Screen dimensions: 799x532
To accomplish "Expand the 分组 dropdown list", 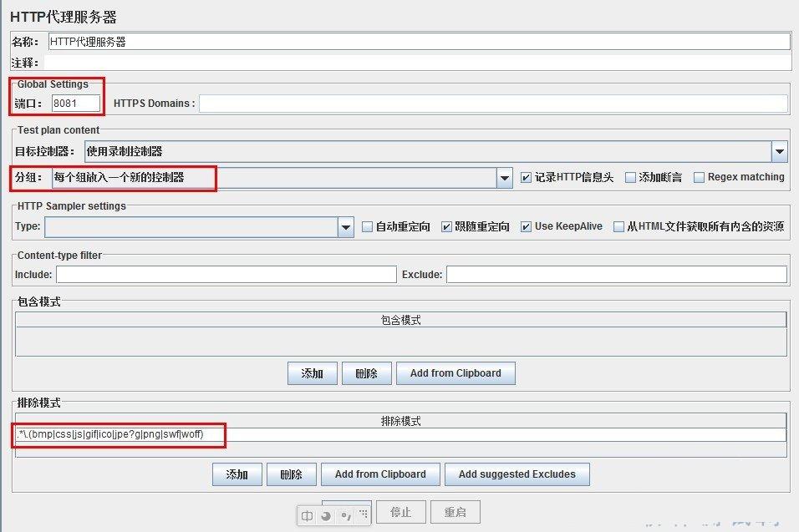I will coord(504,177).
